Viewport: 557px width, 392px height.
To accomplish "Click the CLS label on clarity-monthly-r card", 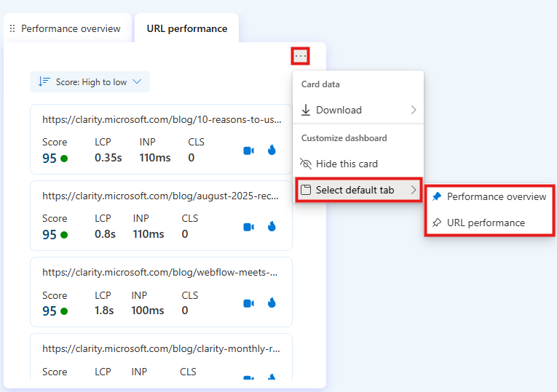I will [188, 372].
